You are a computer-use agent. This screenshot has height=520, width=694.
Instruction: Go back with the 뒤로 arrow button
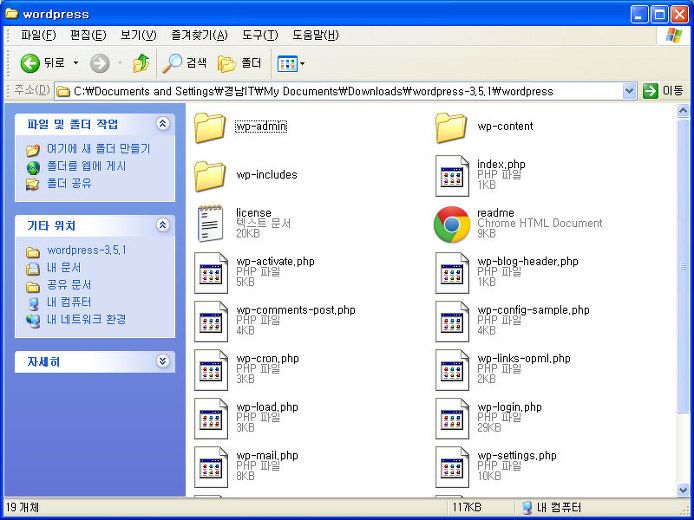pyautogui.click(x=42, y=64)
